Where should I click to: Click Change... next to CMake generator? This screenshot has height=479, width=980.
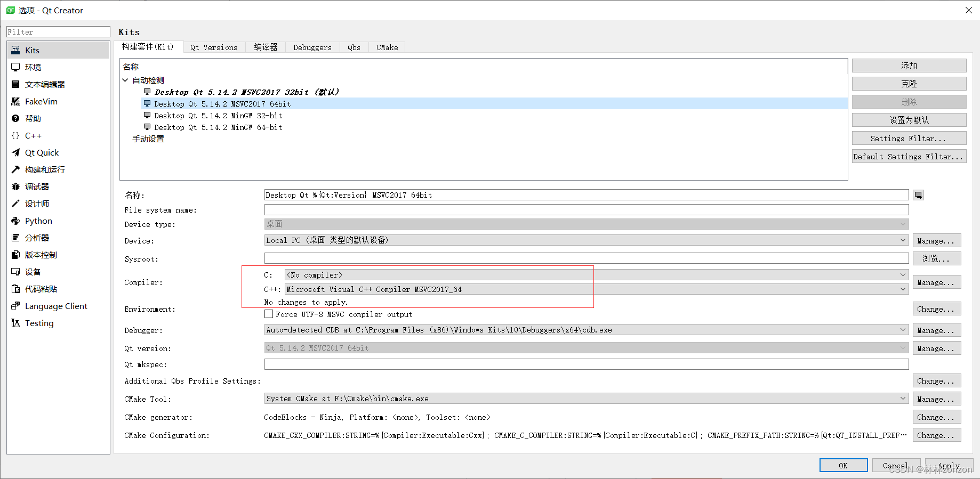click(937, 417)
